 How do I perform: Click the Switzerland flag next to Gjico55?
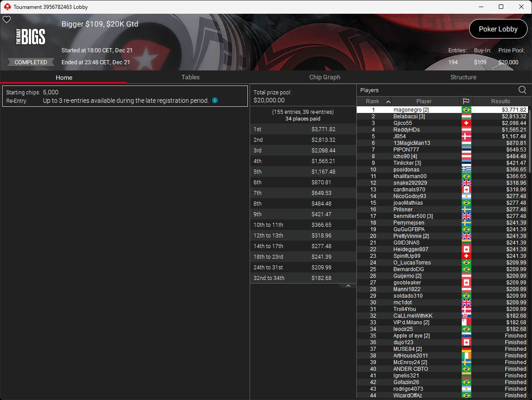click(x=466, y=123)
